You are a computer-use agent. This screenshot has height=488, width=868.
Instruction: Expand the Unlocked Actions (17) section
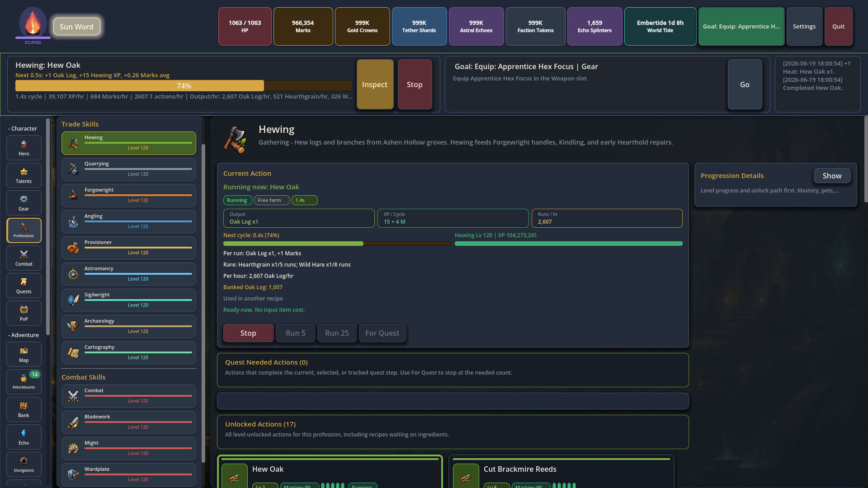tap(453, 432)
